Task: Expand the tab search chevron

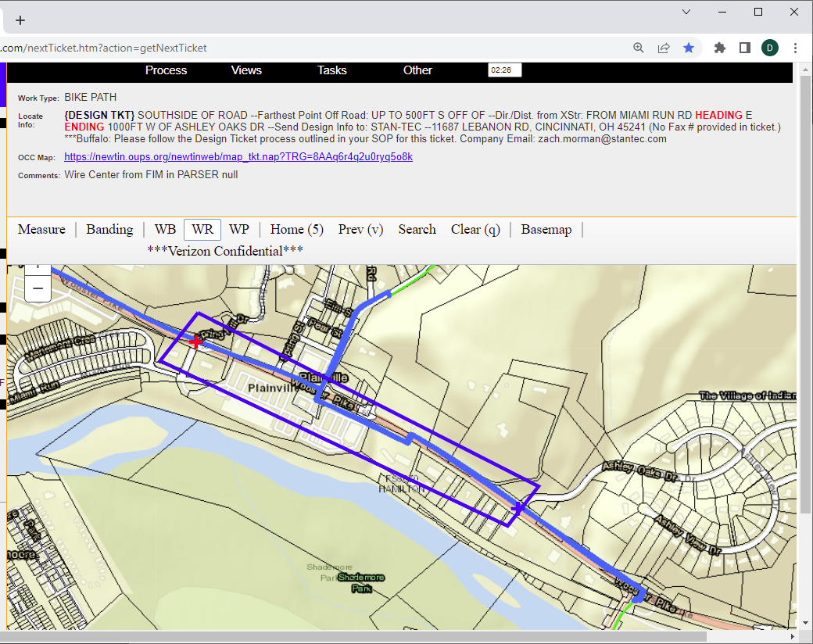Action: (x=686, y=12)
